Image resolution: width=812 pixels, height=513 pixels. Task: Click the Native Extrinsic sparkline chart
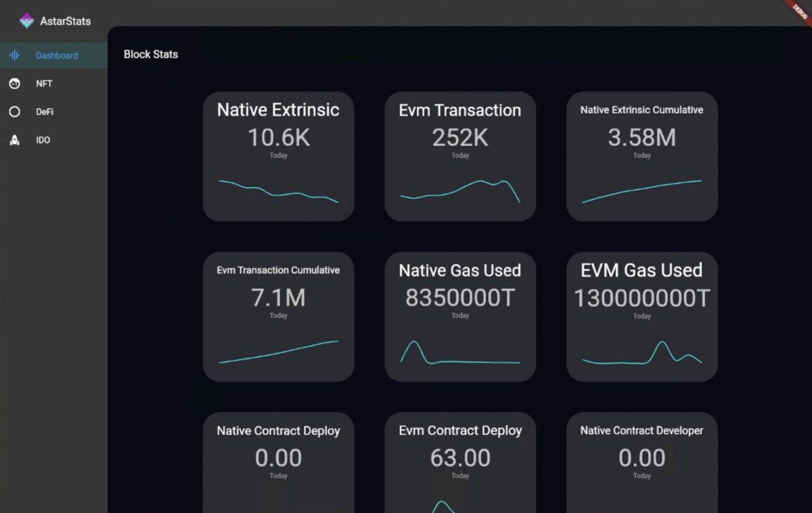278,192
